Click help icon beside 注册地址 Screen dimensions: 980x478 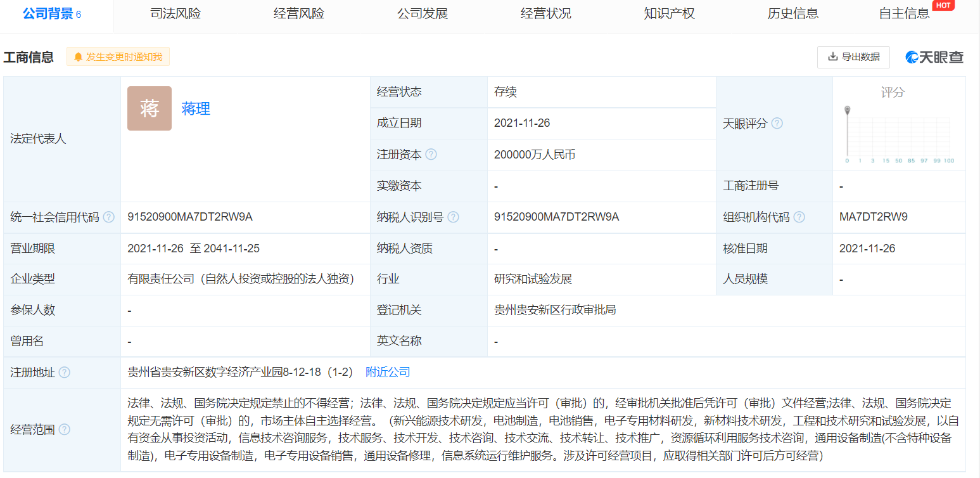click(x=65, y=373)
